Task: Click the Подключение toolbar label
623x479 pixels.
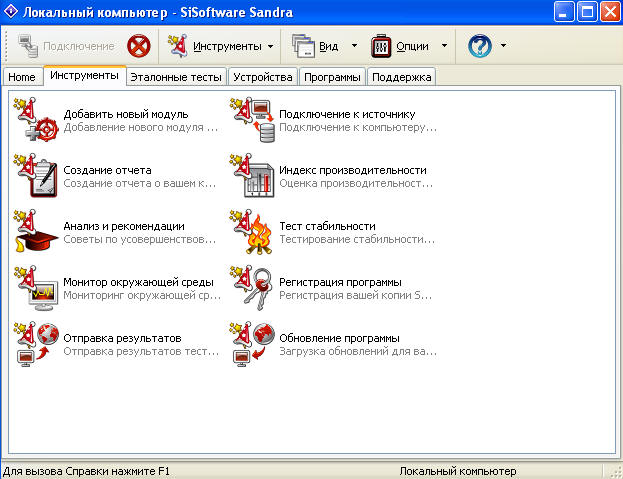Action: 79,46
